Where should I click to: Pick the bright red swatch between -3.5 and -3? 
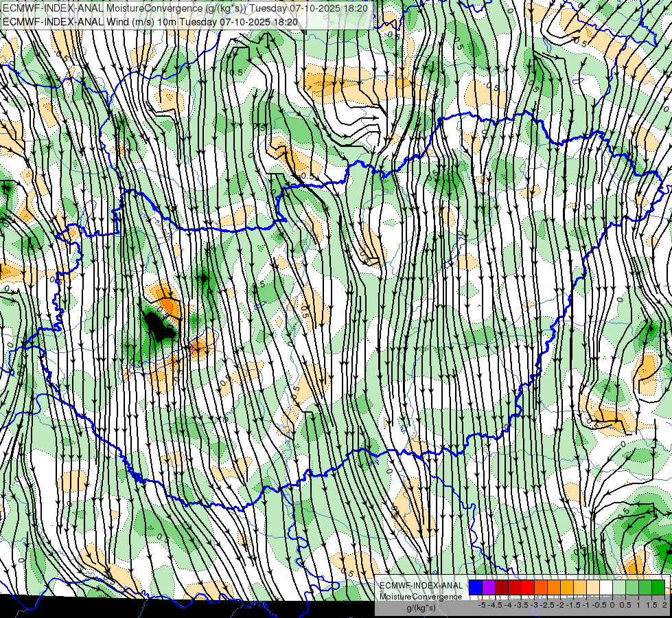point(528,587)
